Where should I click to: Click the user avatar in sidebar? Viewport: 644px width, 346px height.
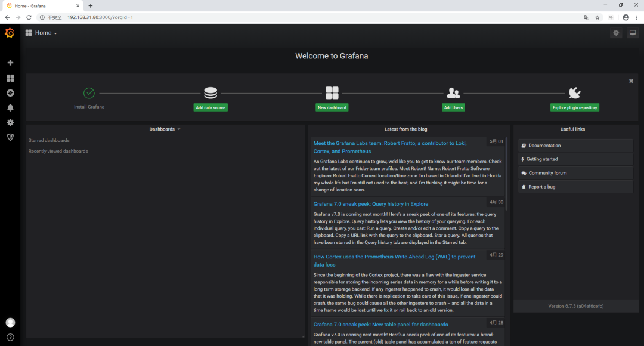pyautogui.click(x=10, y=323)
